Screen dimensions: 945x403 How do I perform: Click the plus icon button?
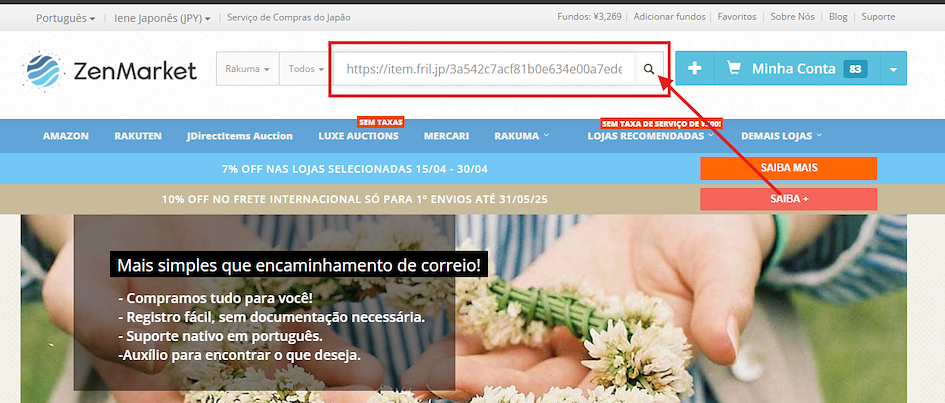695,69
